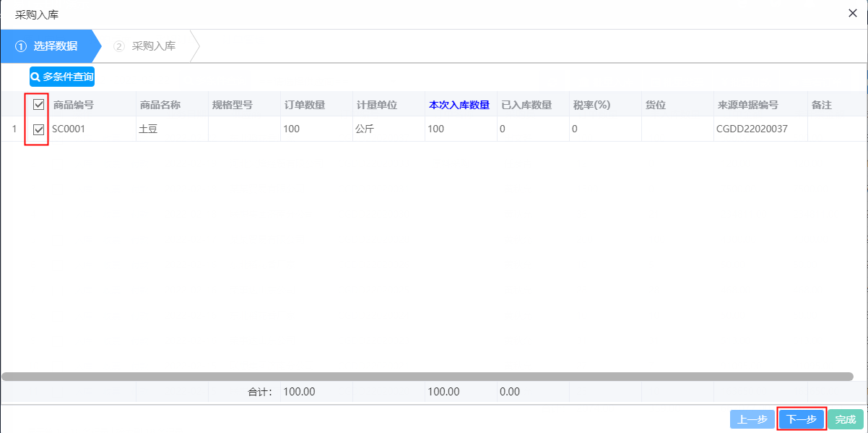Click the 上一步 button
This screenshot has width=868, height=433.
752,419
